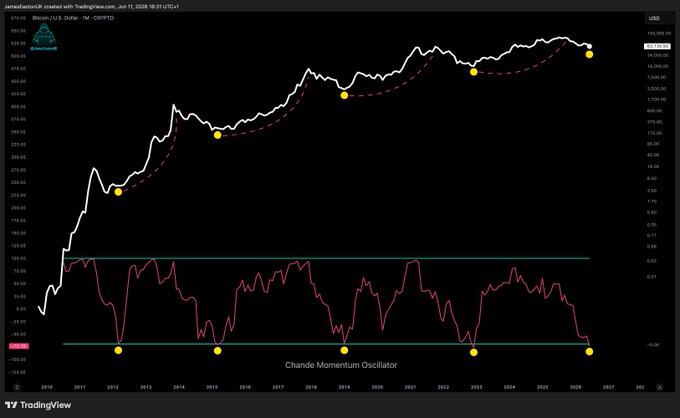Screen dimensions: 680x418
Task: Click the 16,000.00 price scale label
Action: (x=659, y=66)
